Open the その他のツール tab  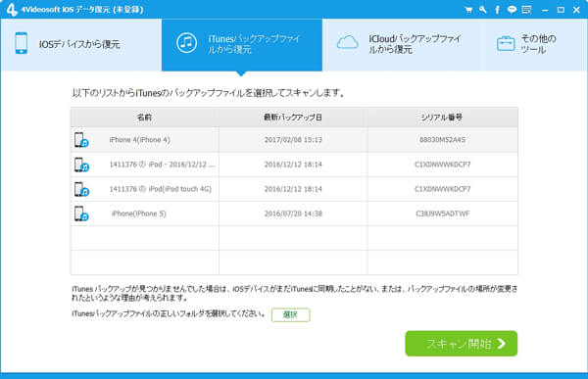click(535, 45)
